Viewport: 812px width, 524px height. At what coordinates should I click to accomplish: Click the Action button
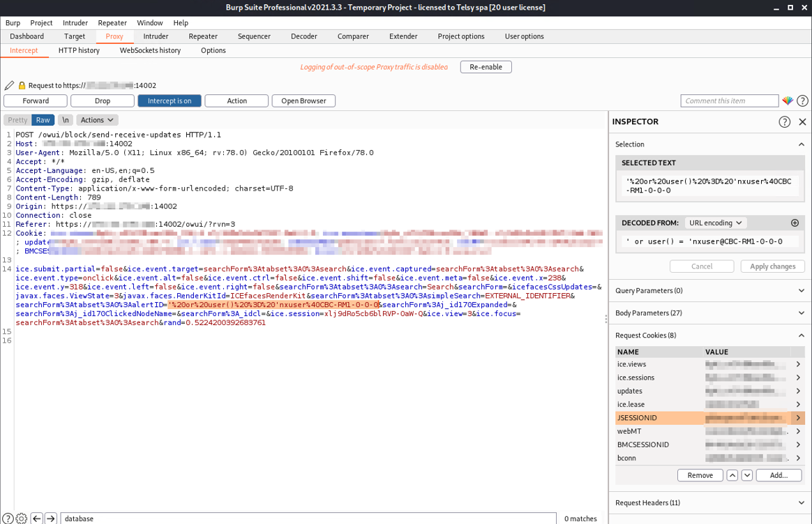coord(236,101)
